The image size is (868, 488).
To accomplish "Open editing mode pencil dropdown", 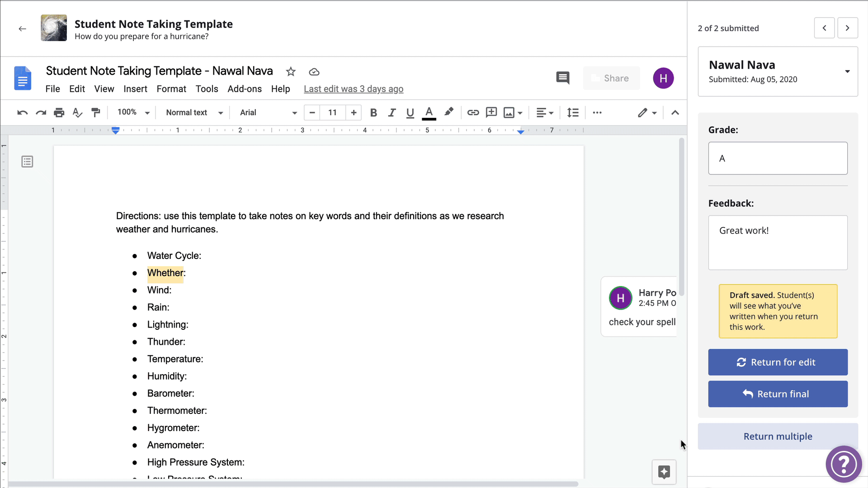I will point(647,113).
